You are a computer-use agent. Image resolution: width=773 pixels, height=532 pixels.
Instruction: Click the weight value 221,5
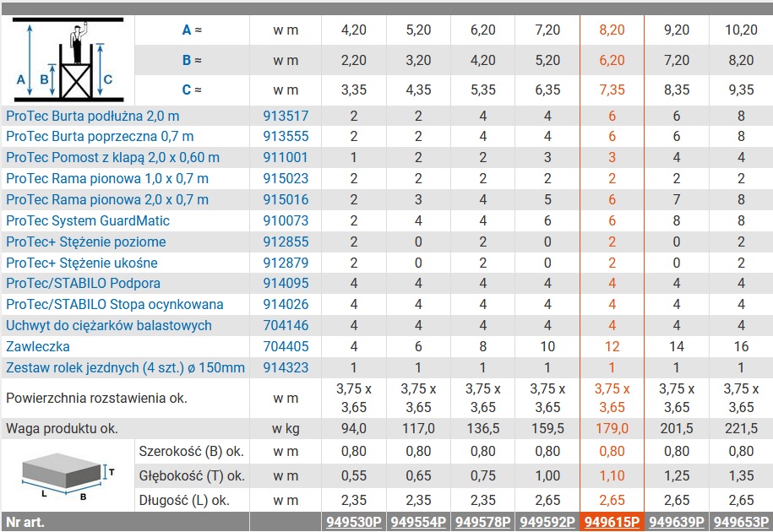pyautogui.click(x=741, y=429)
